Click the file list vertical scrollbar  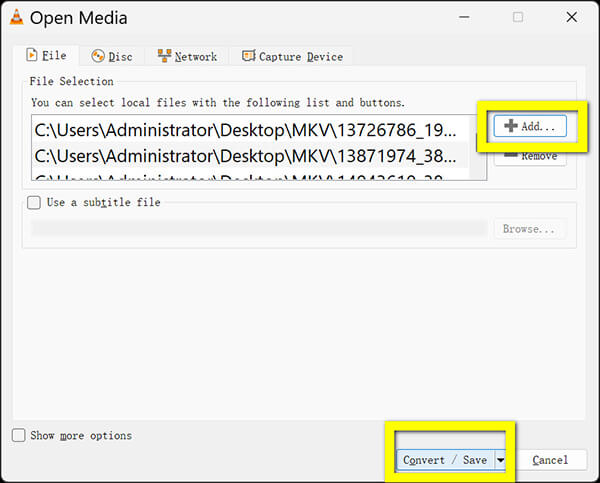click(478, 147)
